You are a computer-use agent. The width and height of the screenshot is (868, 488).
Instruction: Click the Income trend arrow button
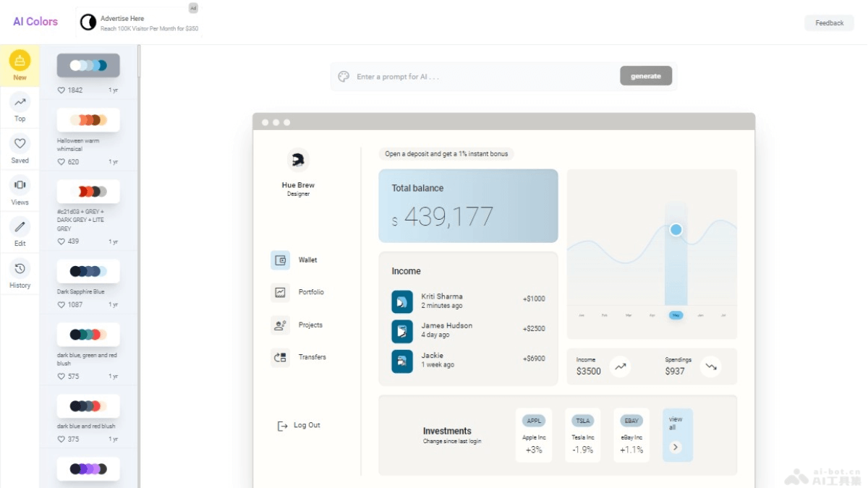point(620,367)
